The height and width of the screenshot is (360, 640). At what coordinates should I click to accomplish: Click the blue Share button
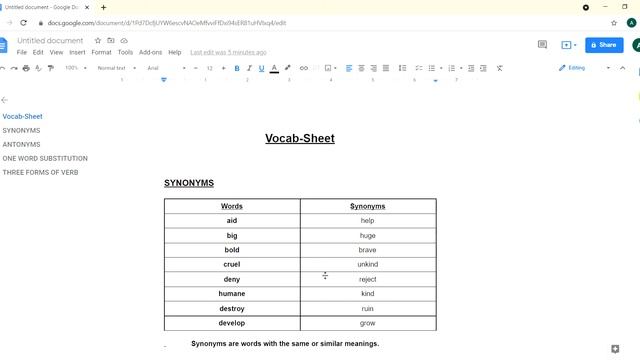604,45
